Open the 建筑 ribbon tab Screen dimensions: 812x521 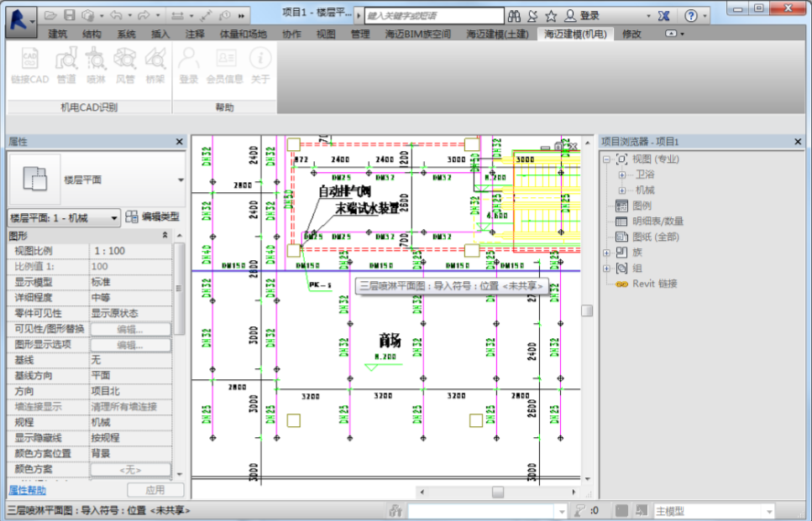pos(57,34)
